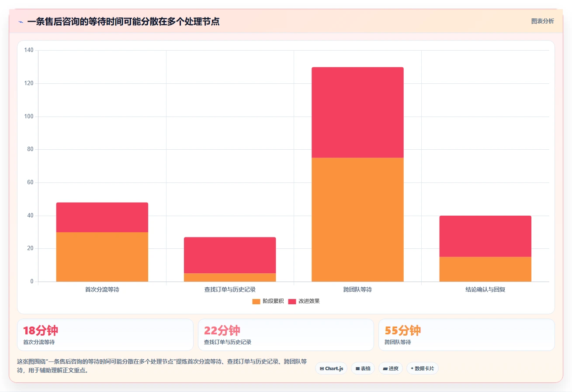Click the description paragraph starting 这张图围绕
The width and height of the screenshot is (572, 392).
tap(162, 366)
